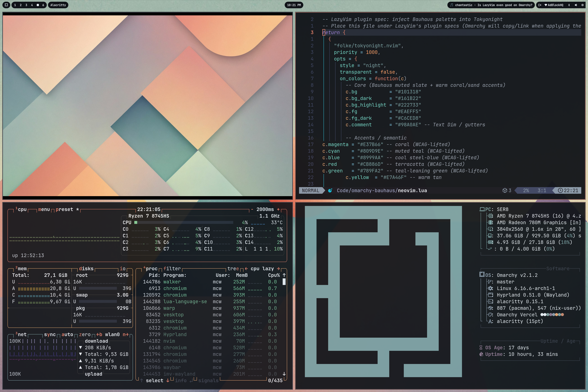The image size is (588, 392).
Task: Click the preset button in btop
Action: [64, 209]
